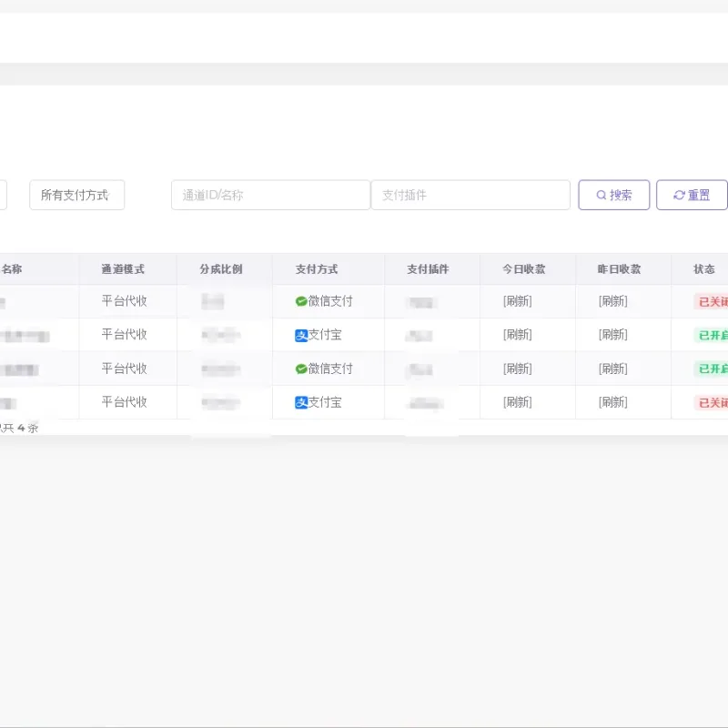Click the 搜索 search button

[613, 195]
